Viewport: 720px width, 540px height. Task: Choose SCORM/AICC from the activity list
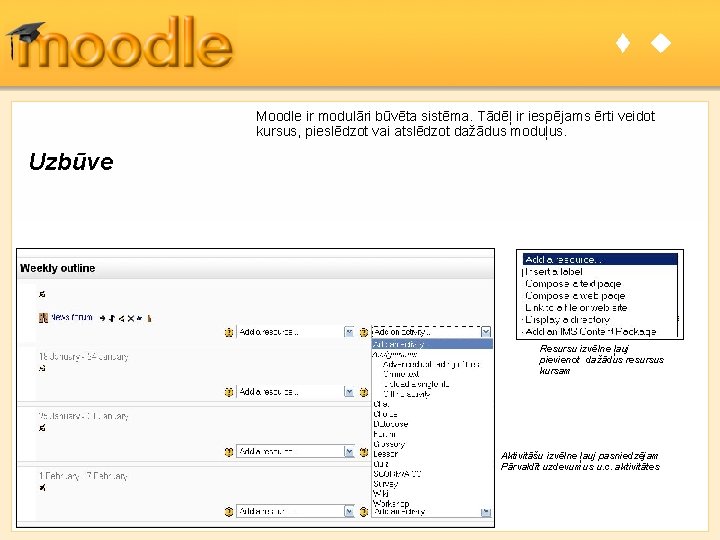[x=397, y=474]
